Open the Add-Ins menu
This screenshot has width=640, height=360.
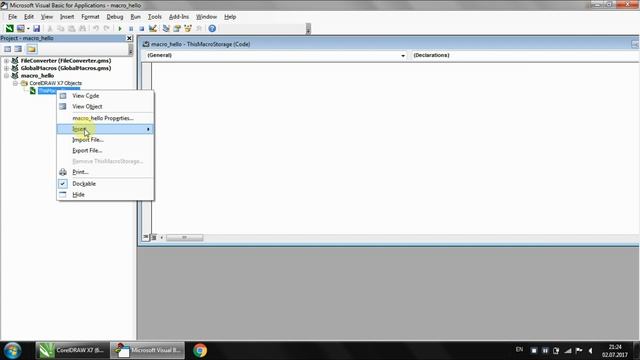[179, 17]
